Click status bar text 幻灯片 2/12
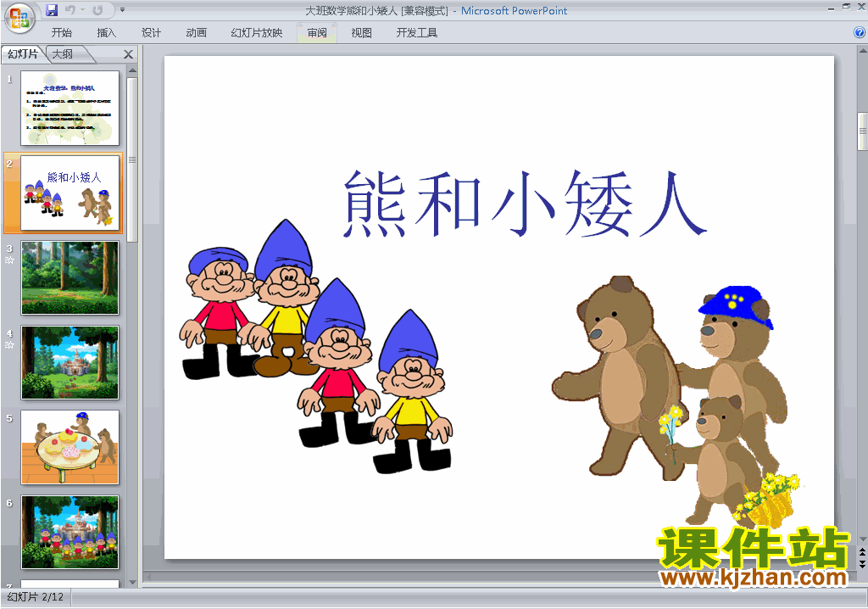This screenshot has width=868, height=609. (x=36, y=597)
